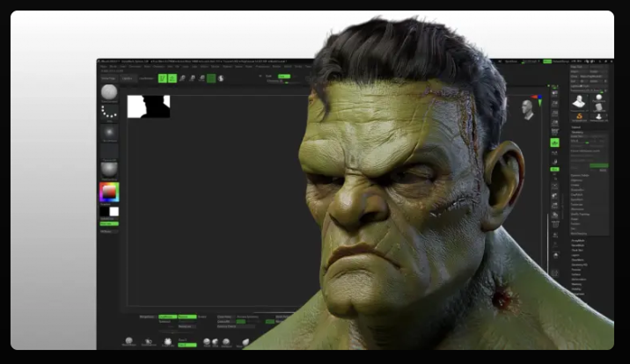Pick a hue in the rainbow color picker
Screen dimensions: 630x364
pos(109,193)
